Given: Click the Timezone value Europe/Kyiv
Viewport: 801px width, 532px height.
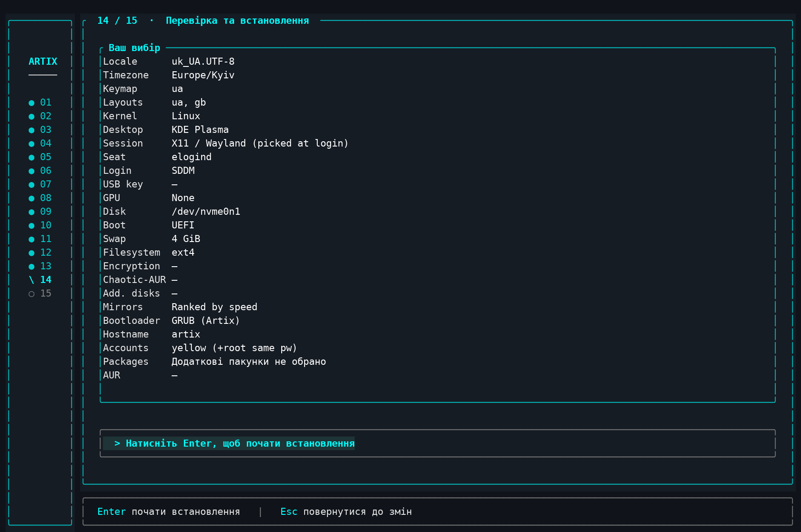Looking at the screenshot, I should tap(203, 75).
